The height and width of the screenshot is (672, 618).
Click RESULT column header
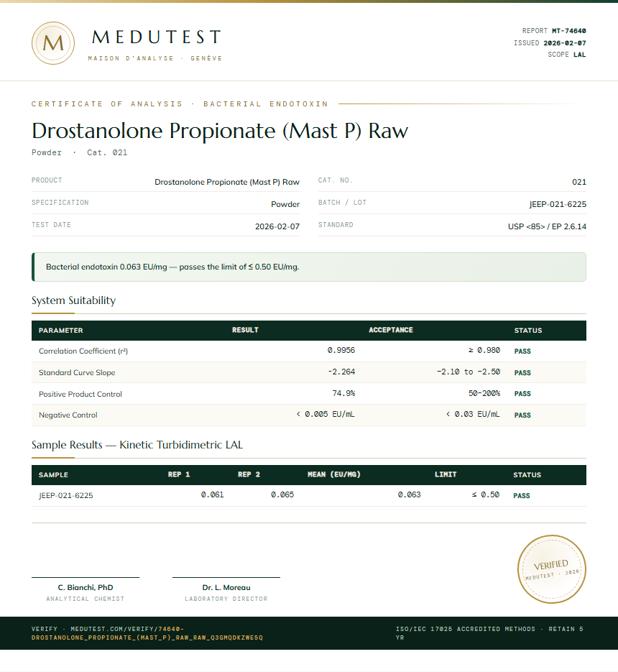coord(245,330)
